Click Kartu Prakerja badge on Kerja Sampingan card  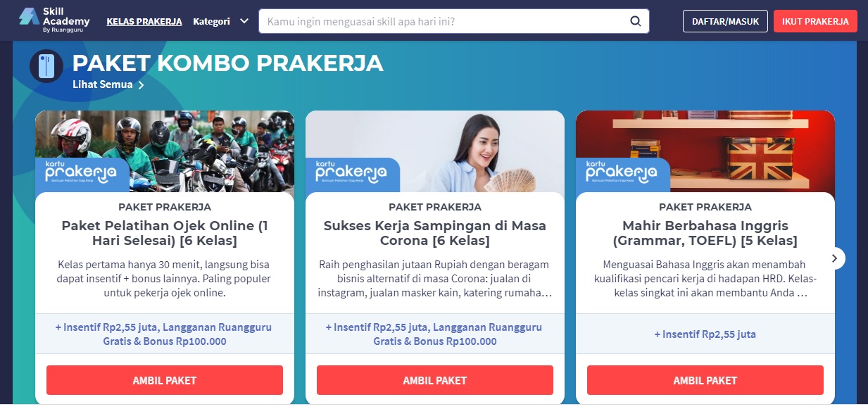pos(352,175)
